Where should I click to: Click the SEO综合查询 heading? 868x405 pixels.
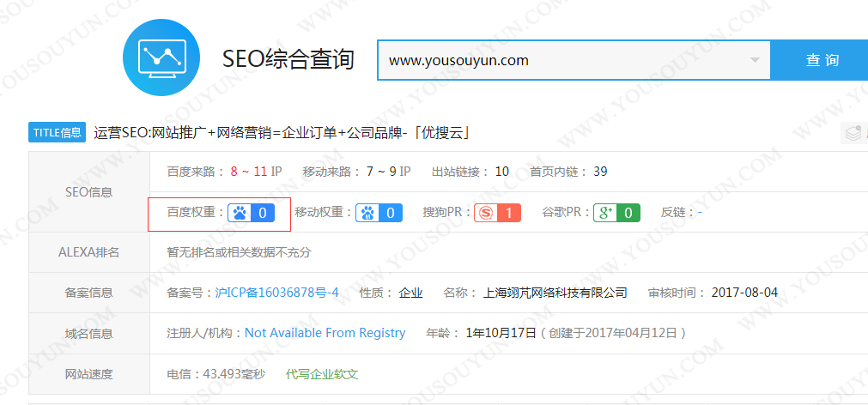[288, 59]
